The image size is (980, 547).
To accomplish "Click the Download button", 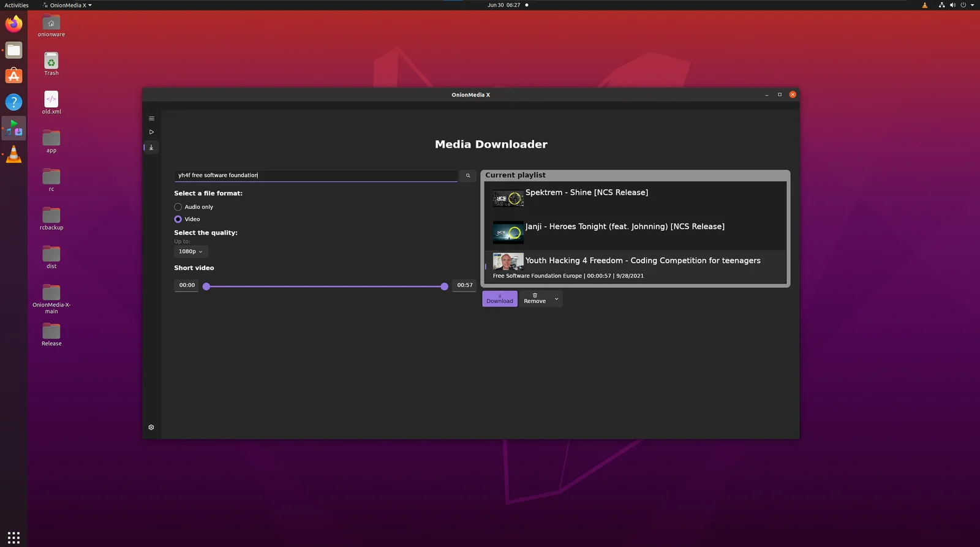I will [500, 299].
